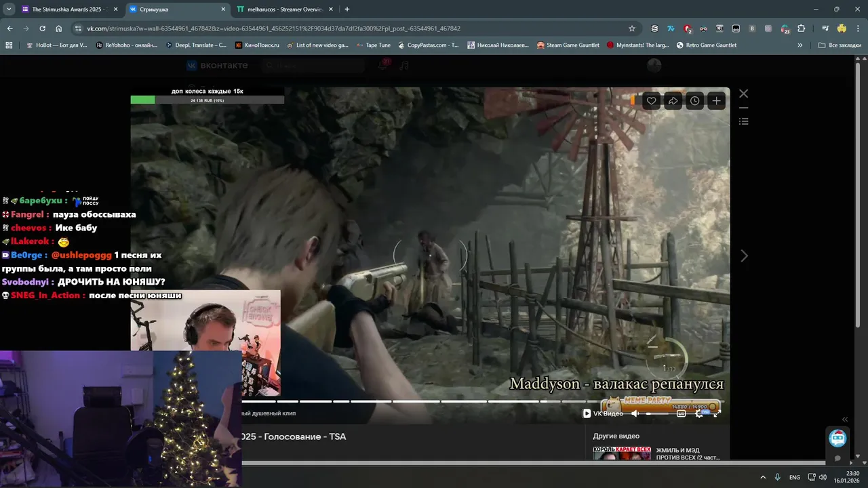Reload the current page
The height and width of the screenshot is (488, 868).
[x=42, y=28]
